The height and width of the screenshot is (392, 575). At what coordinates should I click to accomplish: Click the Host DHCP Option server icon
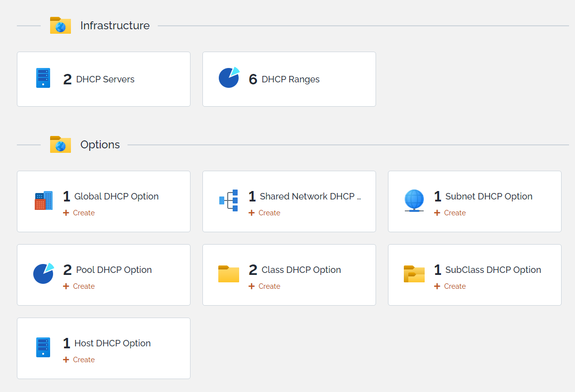[43, 347]
